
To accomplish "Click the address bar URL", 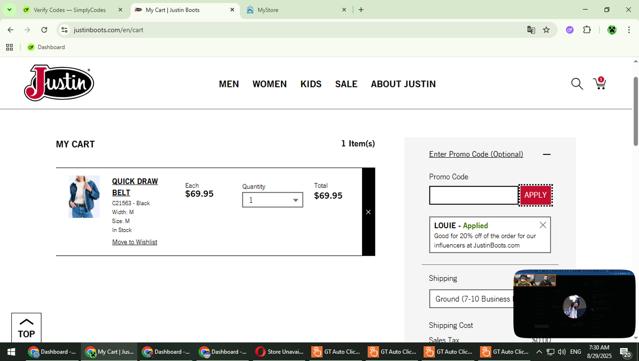I will (108, 30).
